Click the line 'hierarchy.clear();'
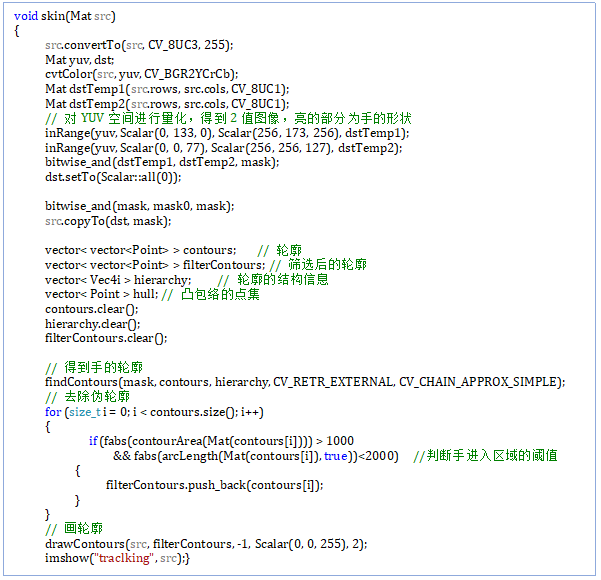The height and width of the screenshot is (580, 601). coord(92,324)
